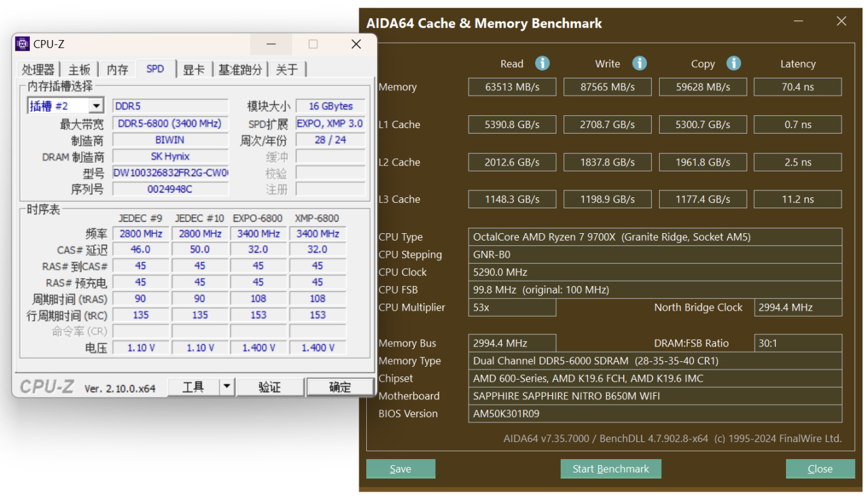Click the DRAM:FSB Ratio value 30:1
Screen dimensions: 868x501
[x=798, y=343]
